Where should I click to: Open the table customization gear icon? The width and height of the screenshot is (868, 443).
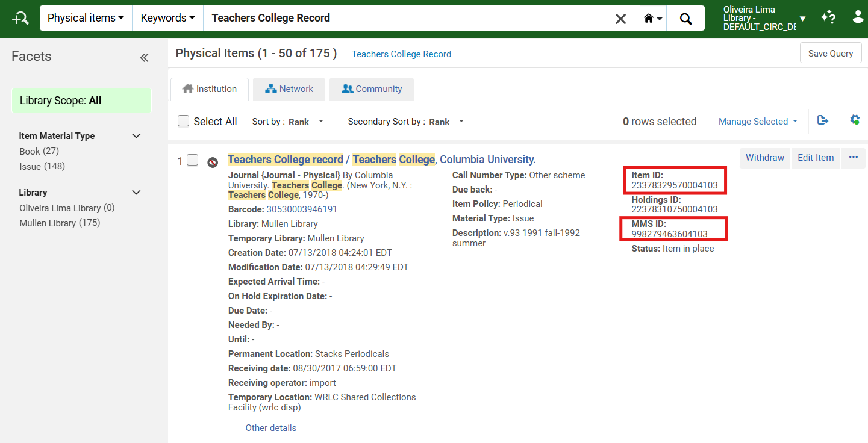click(x=854, y=120)
